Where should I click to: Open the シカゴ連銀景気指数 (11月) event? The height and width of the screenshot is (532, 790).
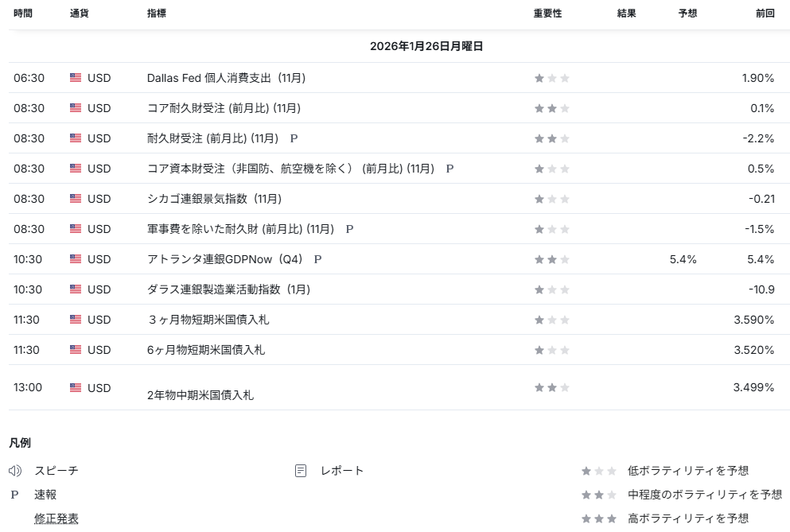[214, 199]
